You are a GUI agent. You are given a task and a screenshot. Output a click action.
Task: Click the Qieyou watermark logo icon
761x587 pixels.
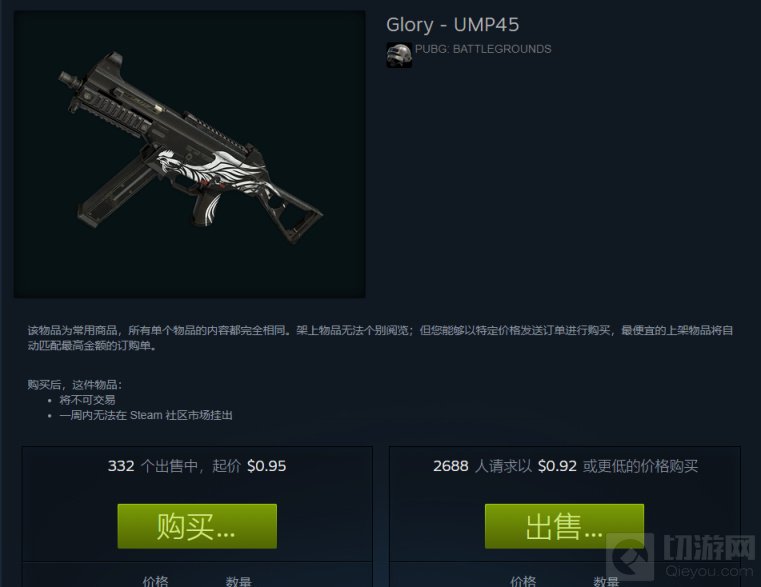pyautogui.click(x=630, y=557)
